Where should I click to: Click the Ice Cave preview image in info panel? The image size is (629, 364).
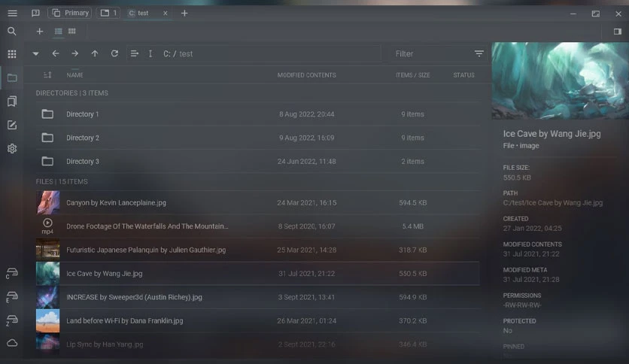[561, 80]
